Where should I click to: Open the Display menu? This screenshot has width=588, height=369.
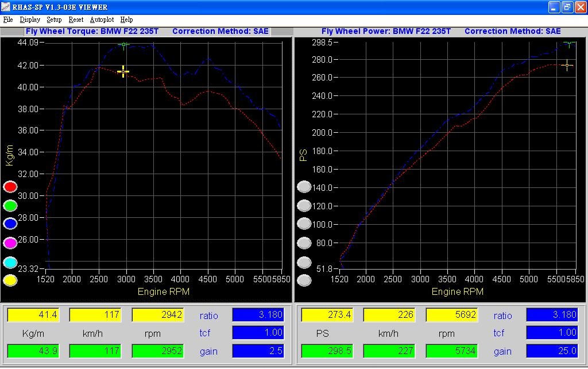[x=29, y=19]
